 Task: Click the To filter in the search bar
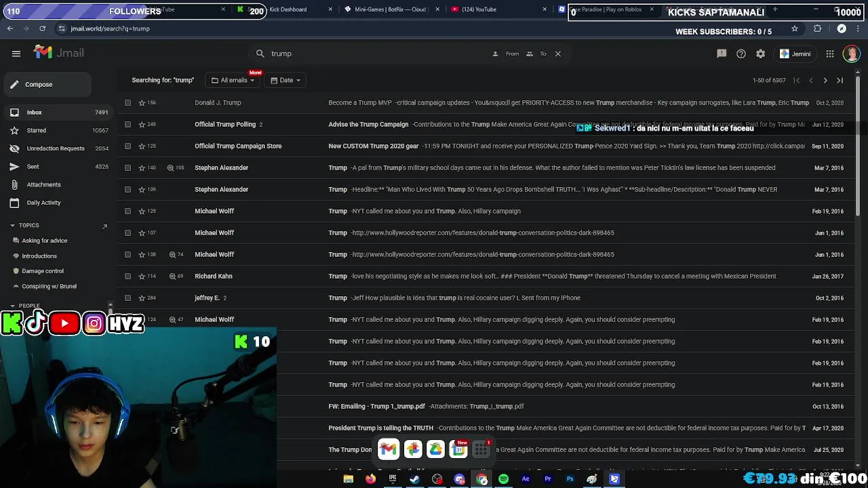(536, 54)
